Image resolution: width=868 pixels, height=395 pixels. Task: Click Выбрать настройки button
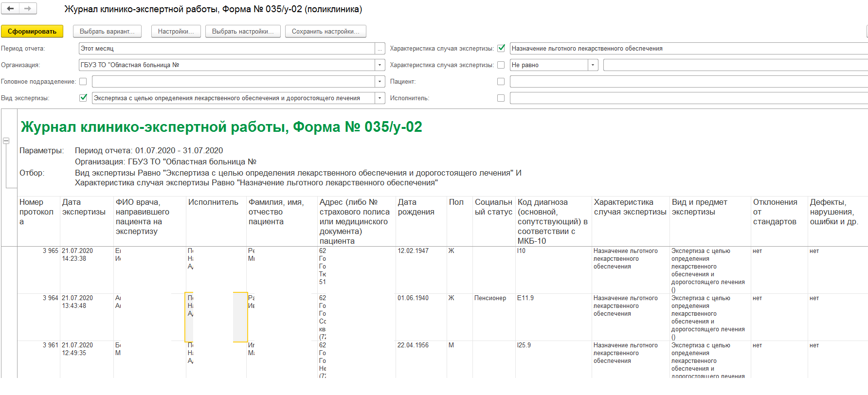pyautogui.click(x=243, y=32)
